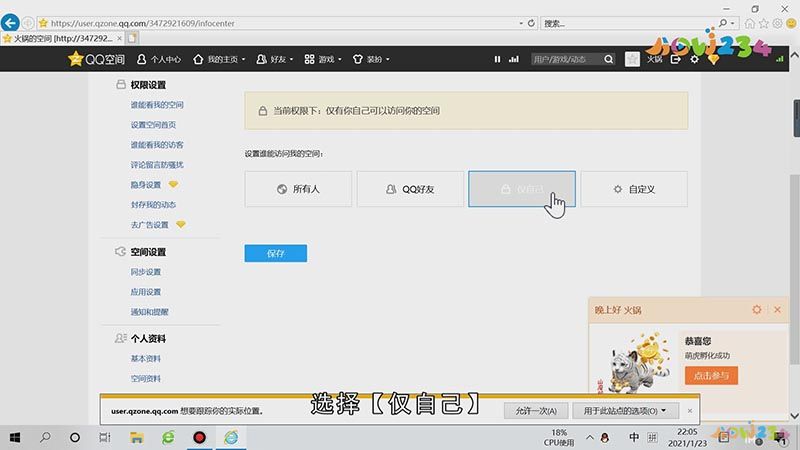Image resolution: width=800 pixels, height=450 pixels.
Task: Open browser tools gear icon
Action: coord(778,23)
